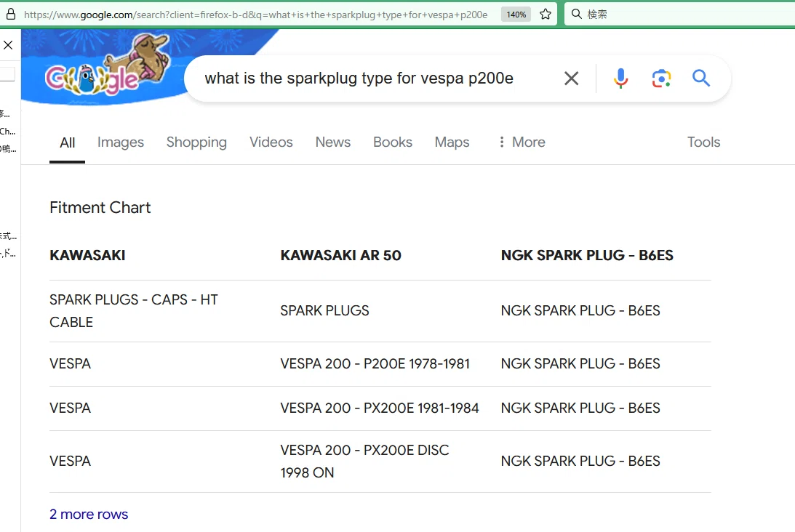Screen dimensions: 795x532
Task: Switch to Images results tab
Action: [x=121, y=142]
